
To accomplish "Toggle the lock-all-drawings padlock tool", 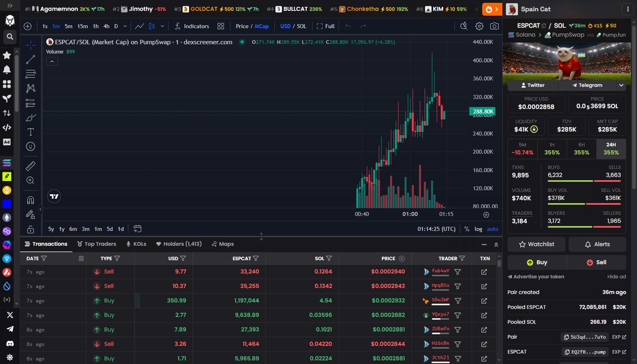I will click(x=30, y=229).
